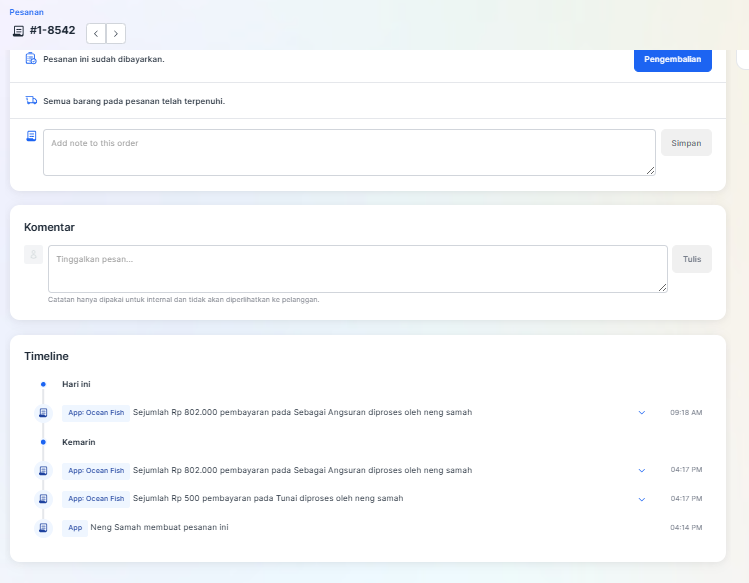Click the Pengembalian refund button

(673, 60)
